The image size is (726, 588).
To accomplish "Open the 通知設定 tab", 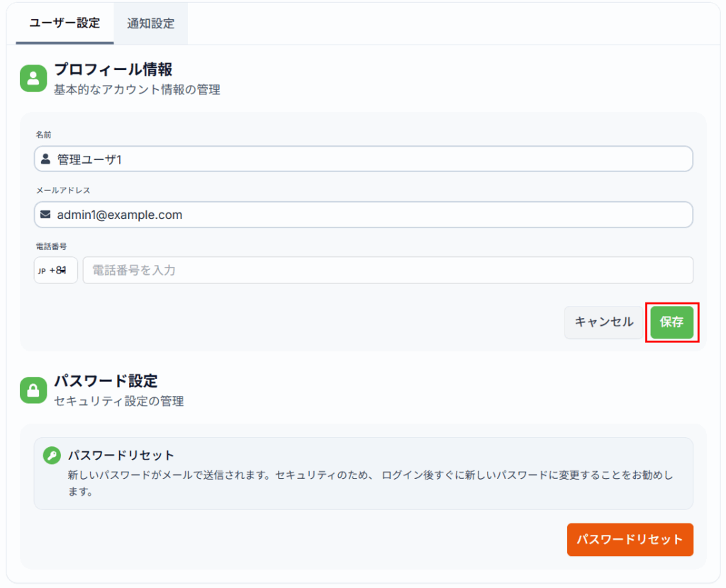I will pyautogui.click(x=150, y=23).
